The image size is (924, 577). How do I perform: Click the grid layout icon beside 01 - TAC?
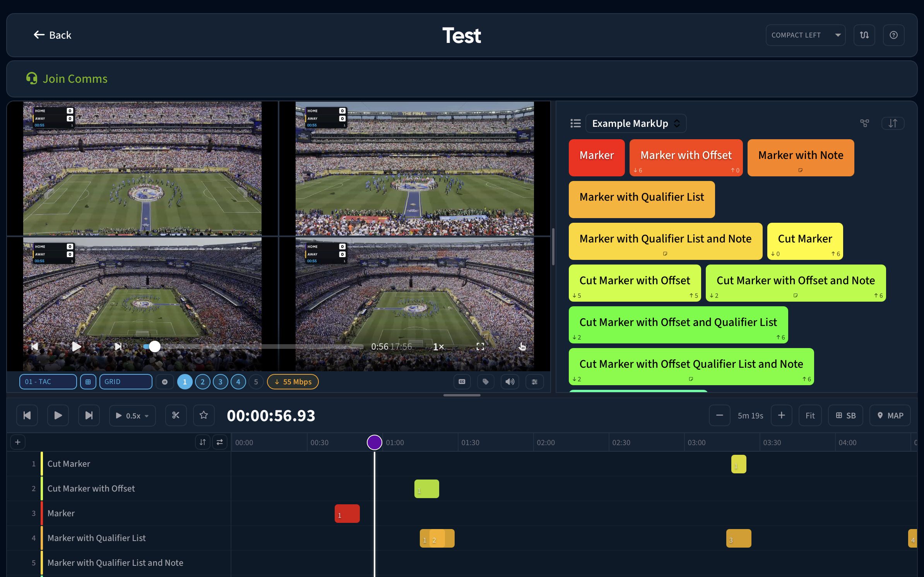click(88, 382)
